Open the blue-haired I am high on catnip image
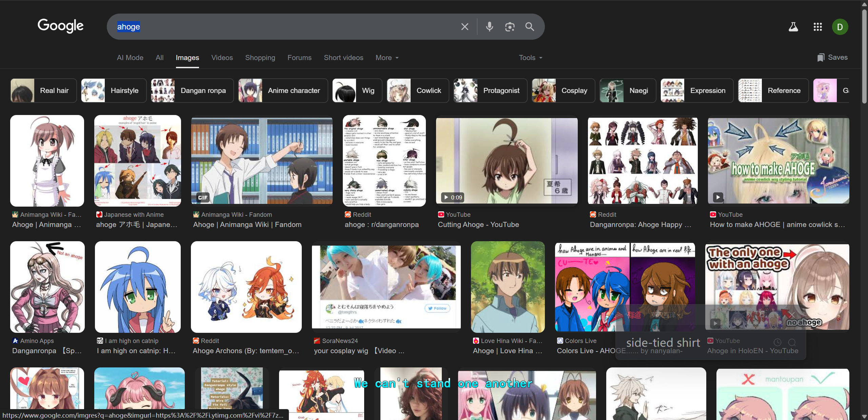The image size is (868, 420). (138, 287)
